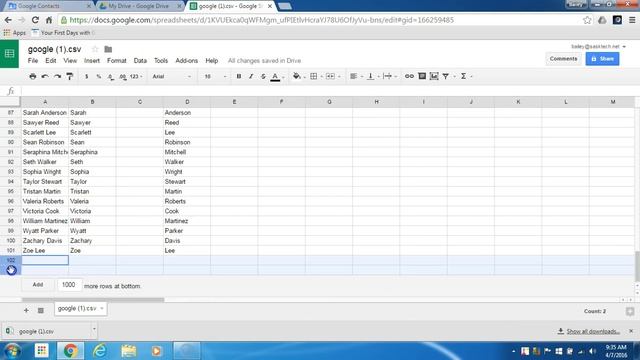Open Internet Explorer from taskbar
Viewport: 640px width, 360px height.
pos(99,351)
